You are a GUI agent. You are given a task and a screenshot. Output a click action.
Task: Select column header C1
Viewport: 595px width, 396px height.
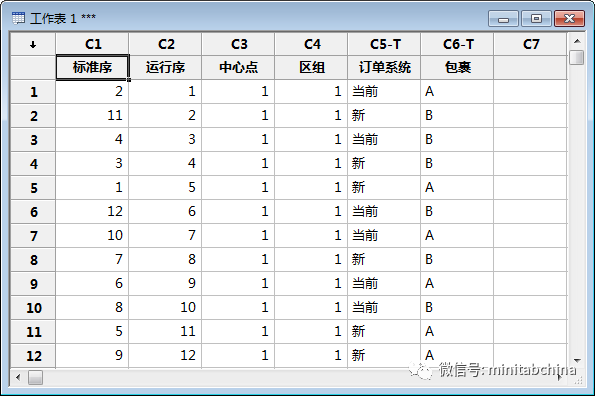[x=92, y=44]
